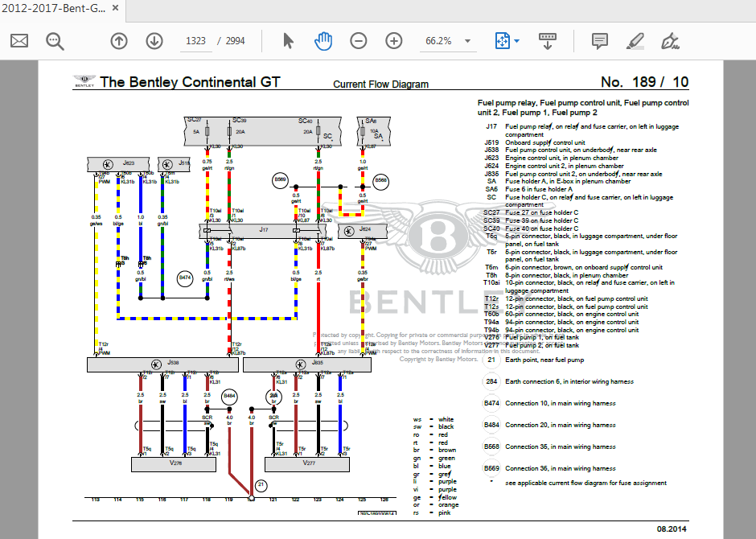
Task: Expand the fit page options dropdown
Action: click(516, 41)
